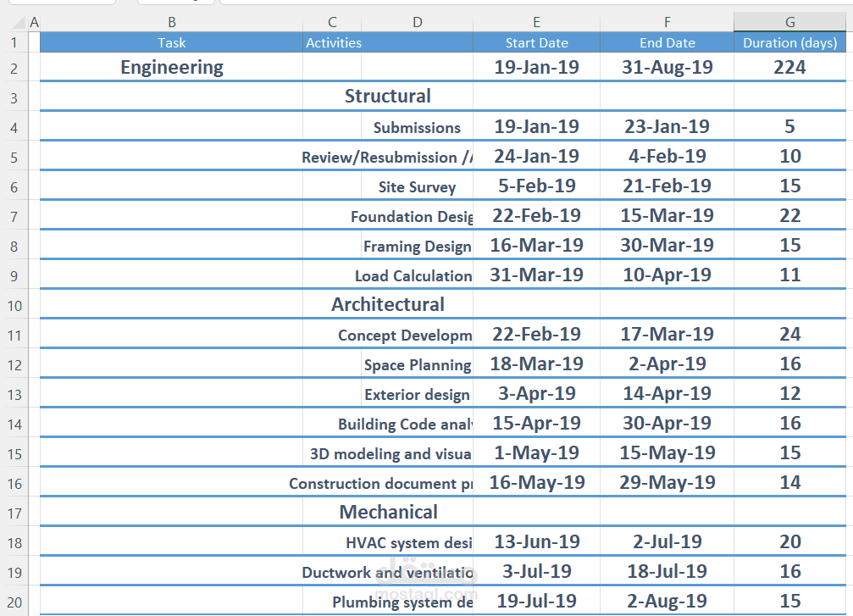Image resolution: width=853 pixels, height=616 pixels.
Task: Select the Exterior design cell
Action: [x=418, y=394]
